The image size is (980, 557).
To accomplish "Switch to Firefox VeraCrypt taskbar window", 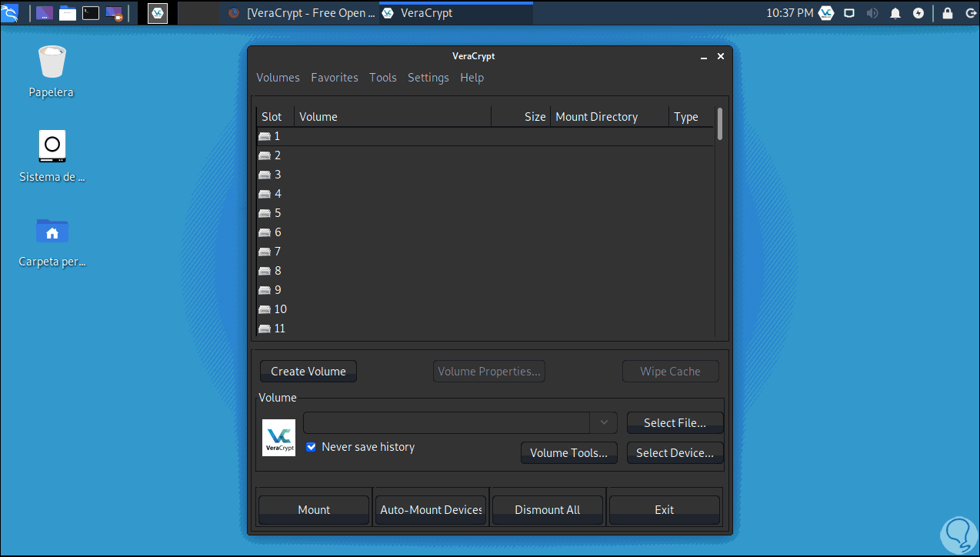I will pos(302,13).
